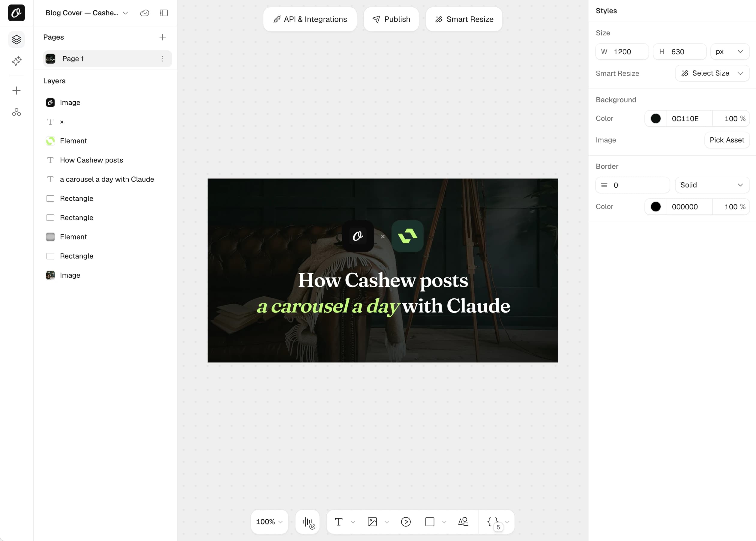Screen dimensions: 756x541
Task: Open the Solid border style dropdown
Action: click(712, 185)
